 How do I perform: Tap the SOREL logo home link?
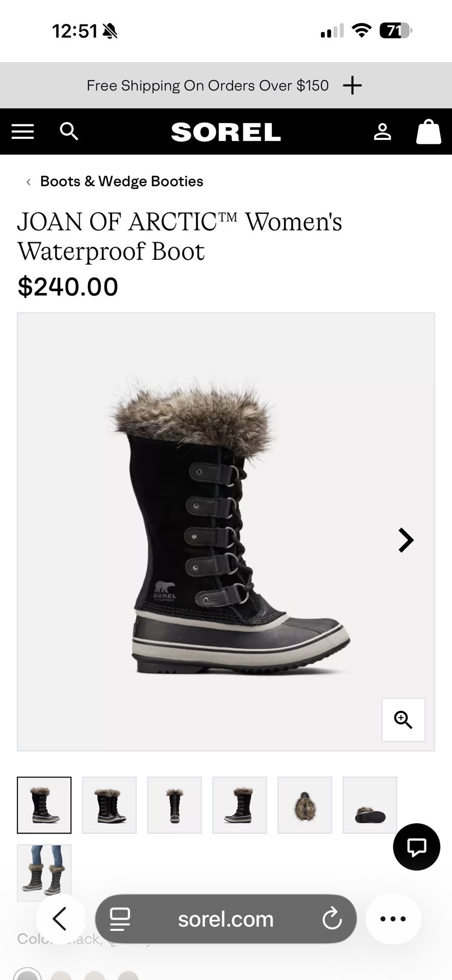226,132
